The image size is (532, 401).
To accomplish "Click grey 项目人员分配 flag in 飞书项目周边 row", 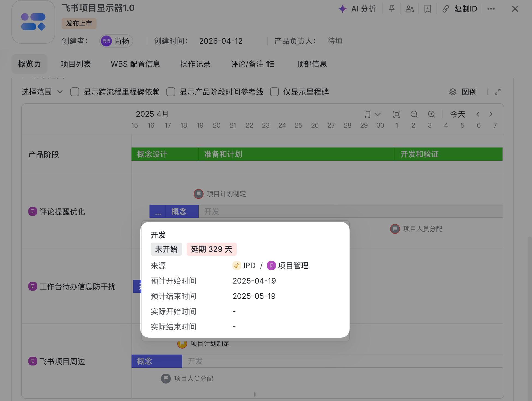I will pyautogui.click(x=166, y=379).
